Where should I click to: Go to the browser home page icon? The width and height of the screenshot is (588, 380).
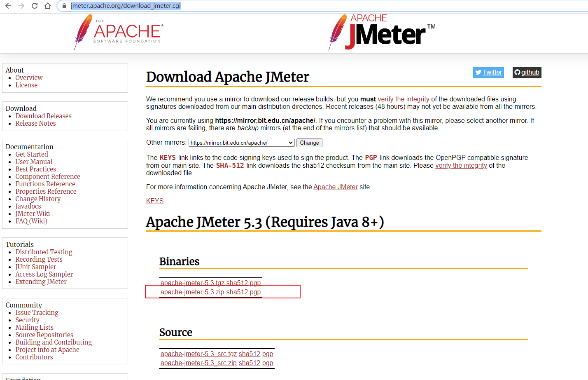(48, 6)
